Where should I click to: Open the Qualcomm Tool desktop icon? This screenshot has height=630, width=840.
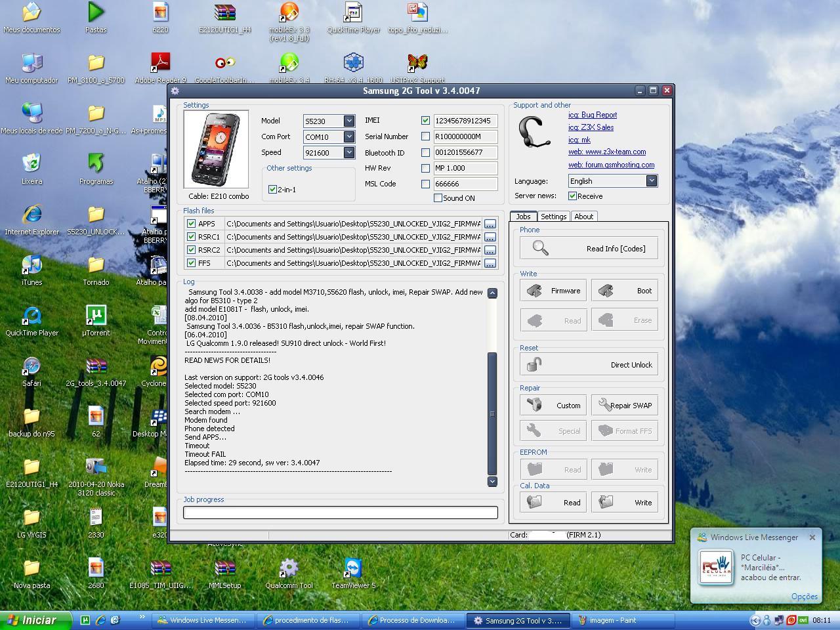point(289,574)
